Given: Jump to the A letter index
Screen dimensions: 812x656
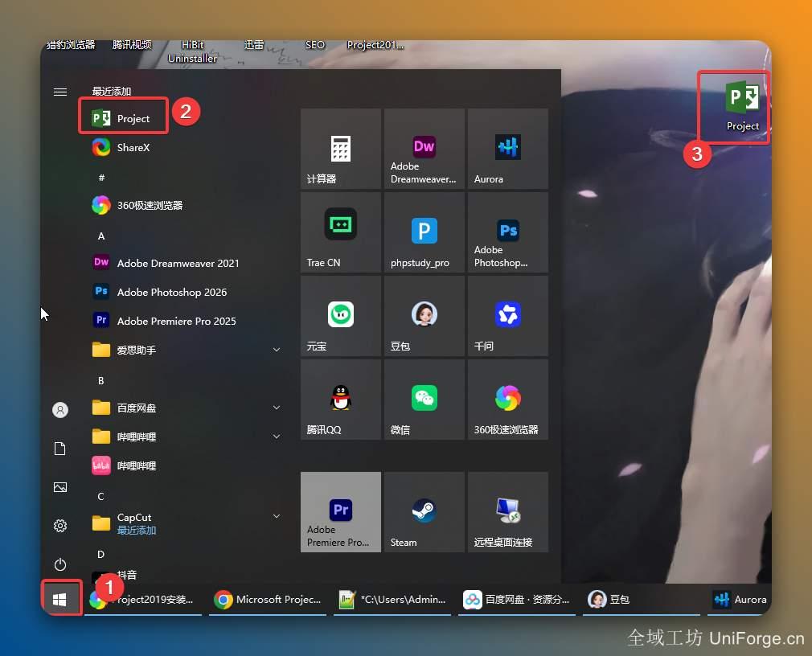Looking at the screenshot, I should point(101,236).
